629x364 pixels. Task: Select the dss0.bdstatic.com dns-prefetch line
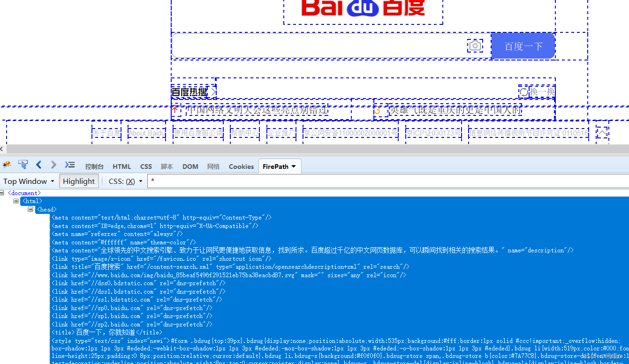pos(138,283)
